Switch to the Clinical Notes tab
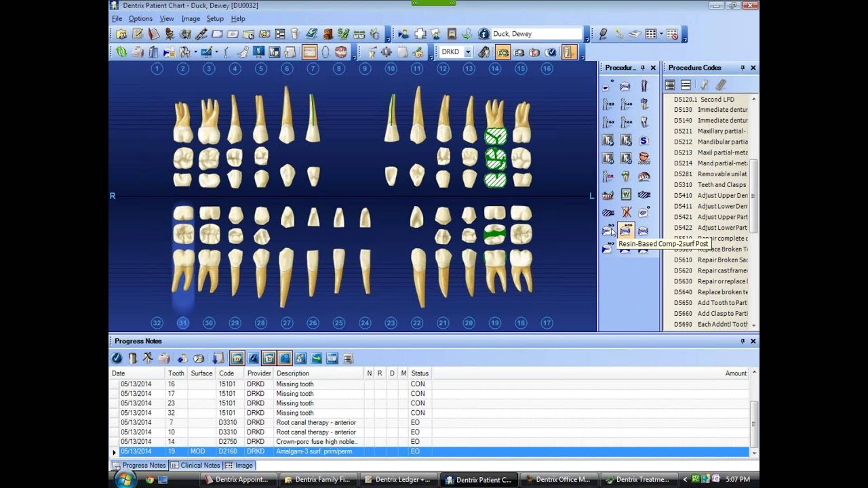The height and width of the screenshot is (488, 868). click(195, 466)
